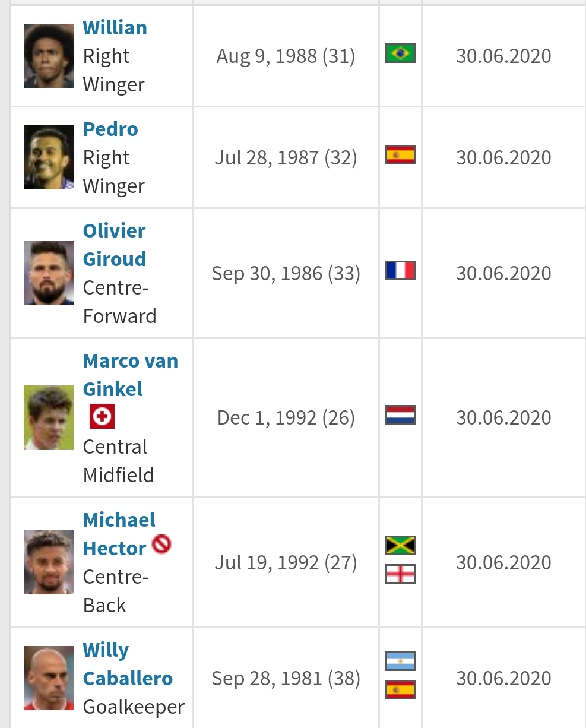Screen dimensions: 586x728
Task: Open the Willy Caballero player link
Action: 128,664
